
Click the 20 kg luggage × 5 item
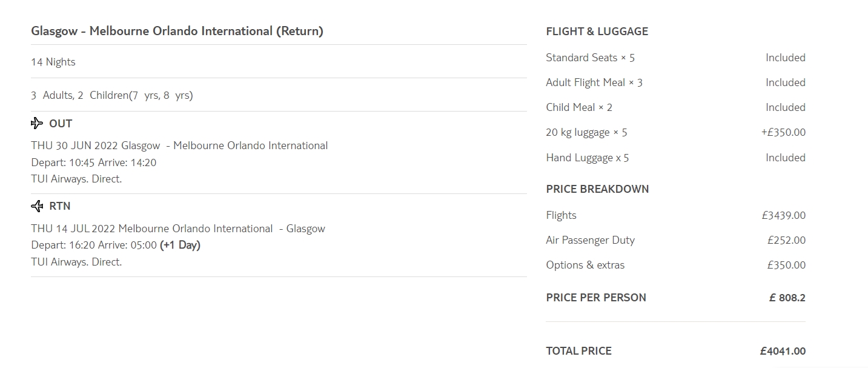(586, 132)
